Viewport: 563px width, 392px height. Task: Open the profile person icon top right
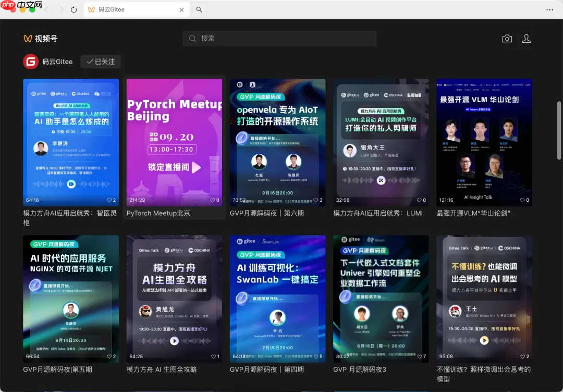click(527, 38)
